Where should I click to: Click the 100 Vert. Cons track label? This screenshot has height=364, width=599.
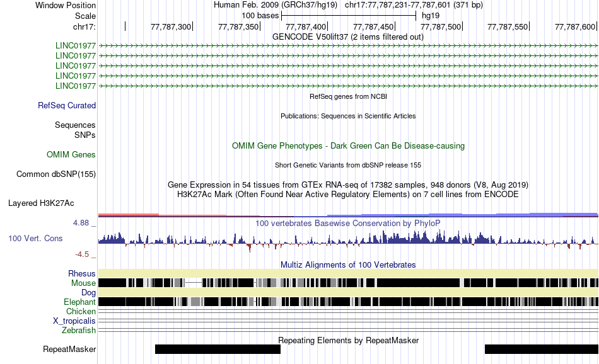click(35, 239)
